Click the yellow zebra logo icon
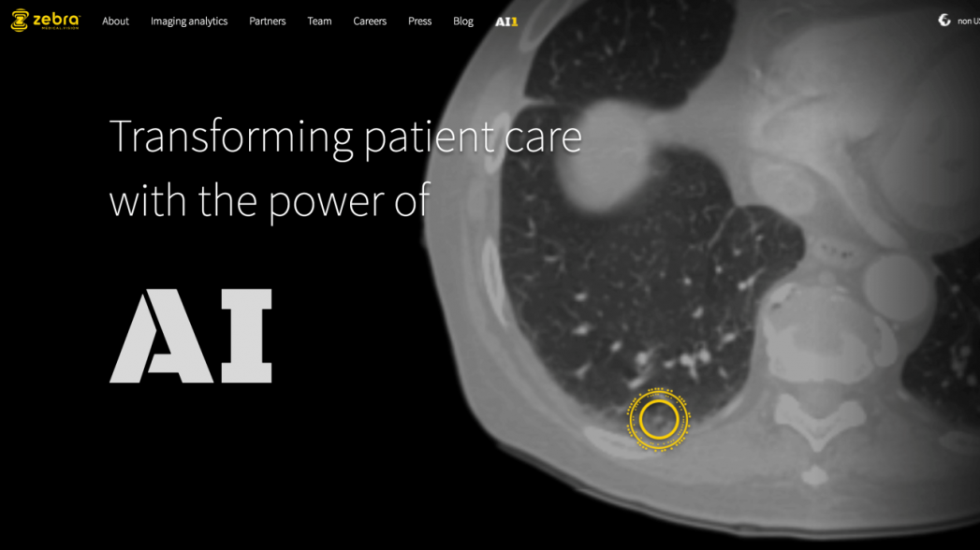The image size is (980, 550). 20,21
